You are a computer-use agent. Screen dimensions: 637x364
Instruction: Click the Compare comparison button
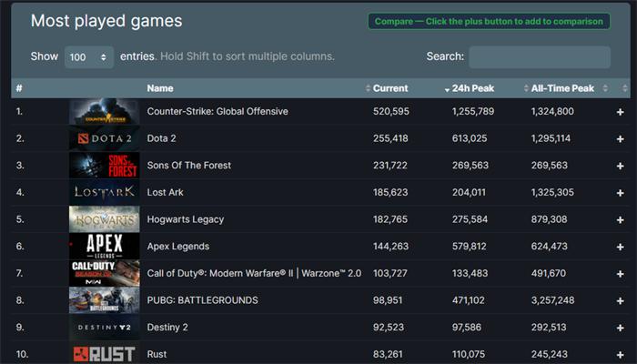(489, 22)
